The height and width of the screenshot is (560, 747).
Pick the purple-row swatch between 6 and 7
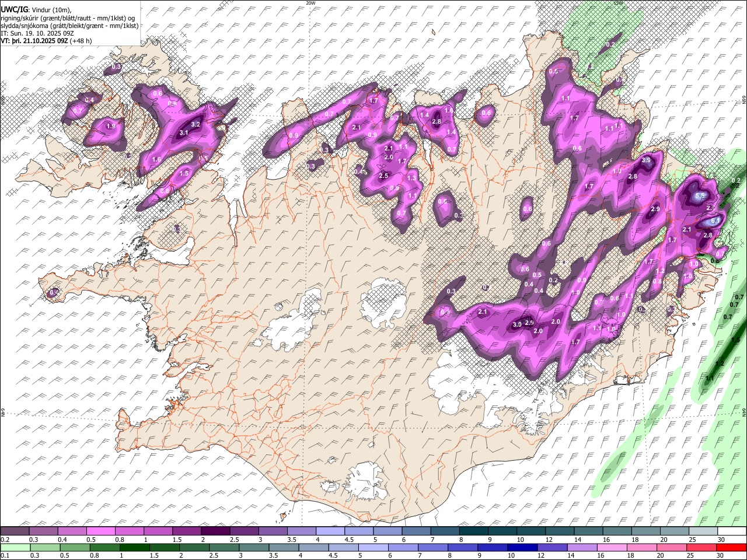416,531
